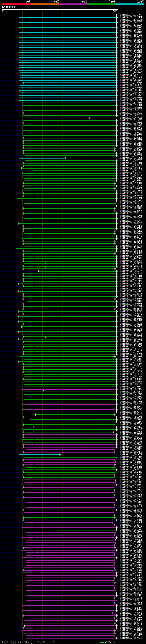Click the hit label UniRef100_D0DBV1
This screenshot has height=644, width=146.
(131, 249)
